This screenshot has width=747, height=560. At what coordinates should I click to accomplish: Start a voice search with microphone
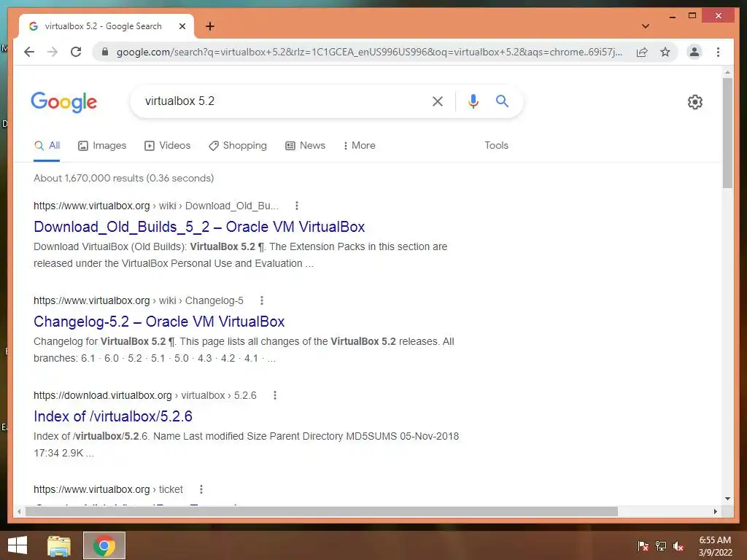click(473, 101)
